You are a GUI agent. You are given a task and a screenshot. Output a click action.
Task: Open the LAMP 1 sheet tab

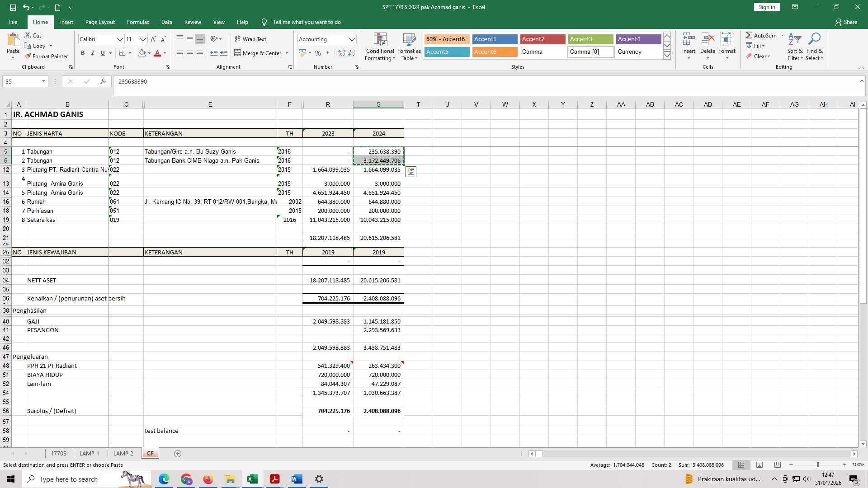tap(89, 453)
